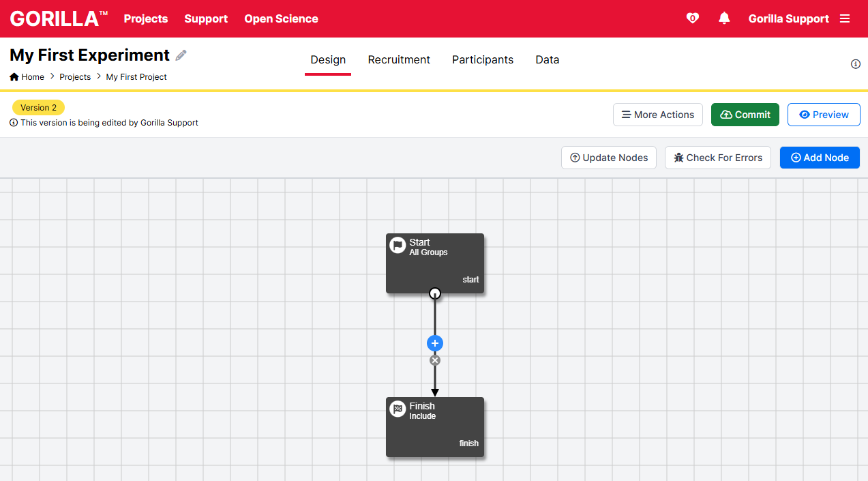
Task: Add node via blue plus on connection
Action: click(x=435, y=343)
